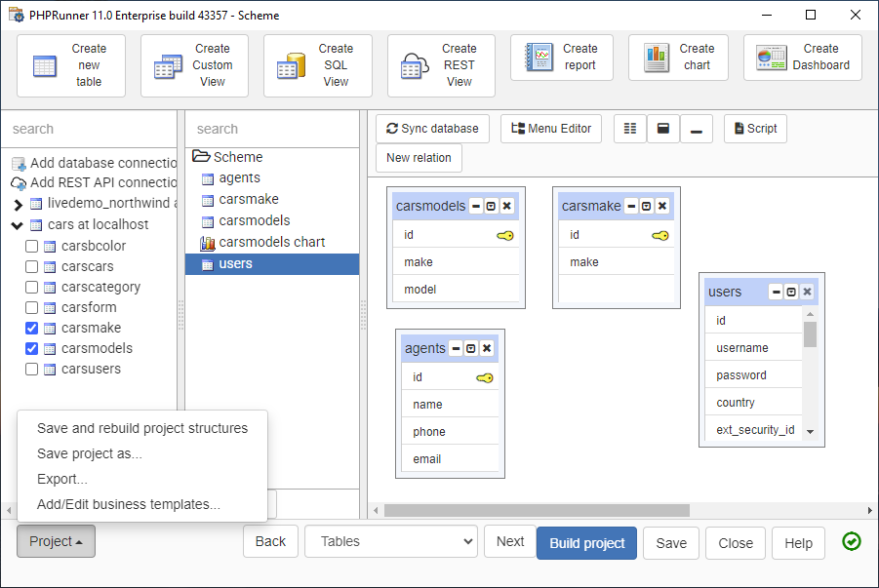Click the Create REST View cloud icon

point(415,66)
